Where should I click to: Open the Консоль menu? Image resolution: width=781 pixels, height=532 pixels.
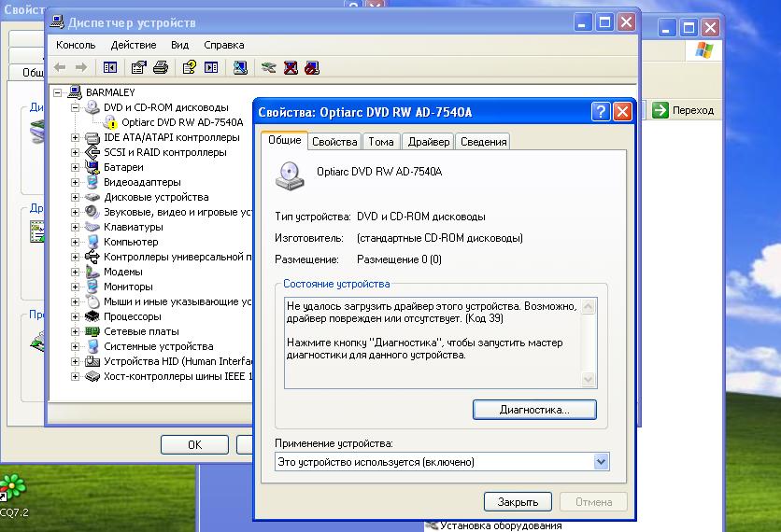[x=76, y=45]
